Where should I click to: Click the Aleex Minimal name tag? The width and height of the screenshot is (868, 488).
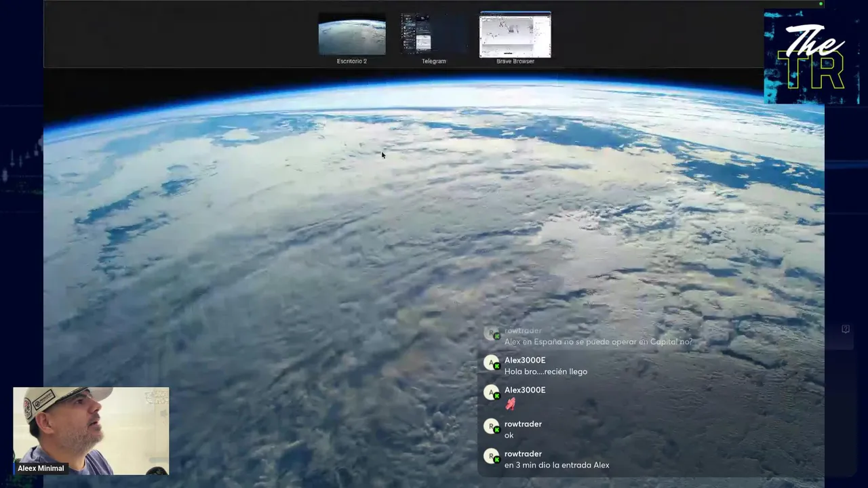pos(41,468)
